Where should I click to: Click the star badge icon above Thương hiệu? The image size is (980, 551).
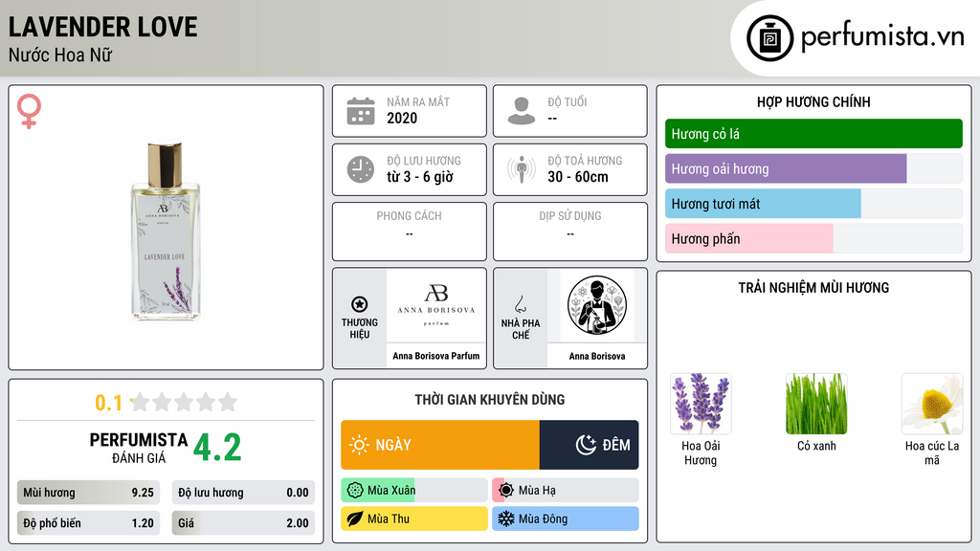click(x=360, y=304)
